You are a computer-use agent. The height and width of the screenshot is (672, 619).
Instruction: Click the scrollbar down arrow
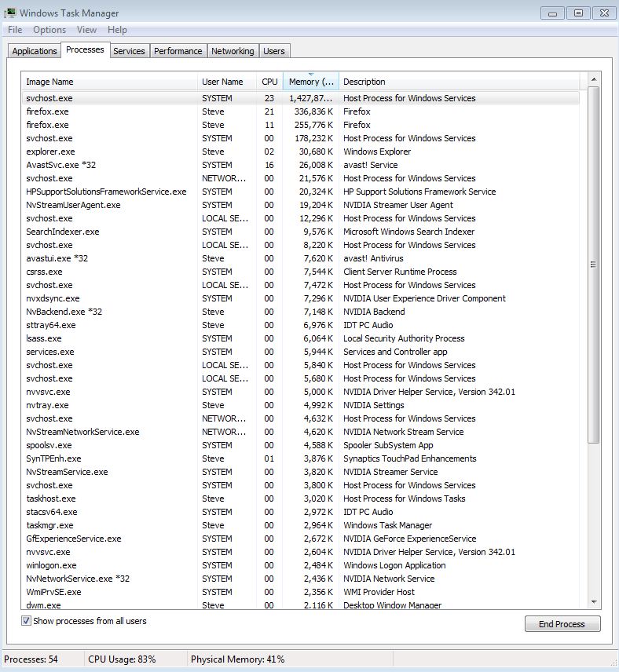point(594,602)
